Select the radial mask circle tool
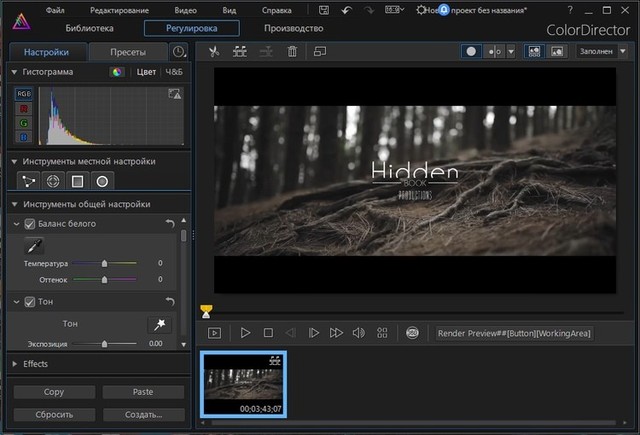640x435 pixels. click(x=102, y=181)
